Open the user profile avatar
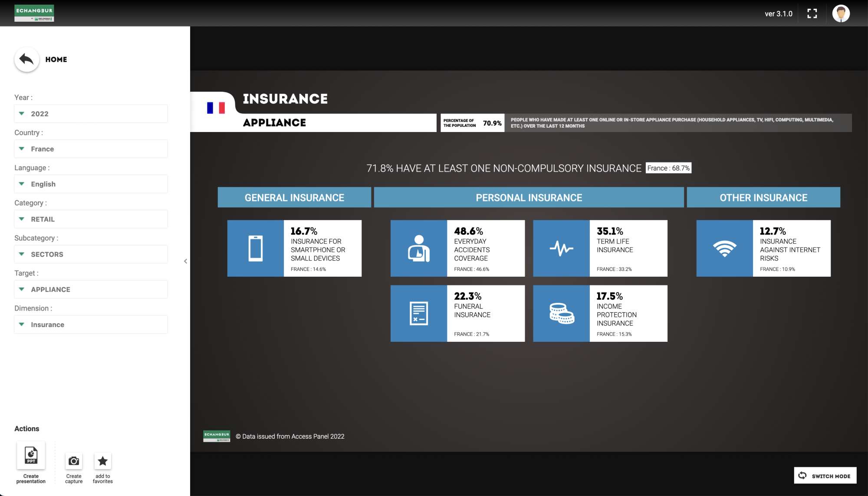This screenshot has width=868, height=496. 841,13
